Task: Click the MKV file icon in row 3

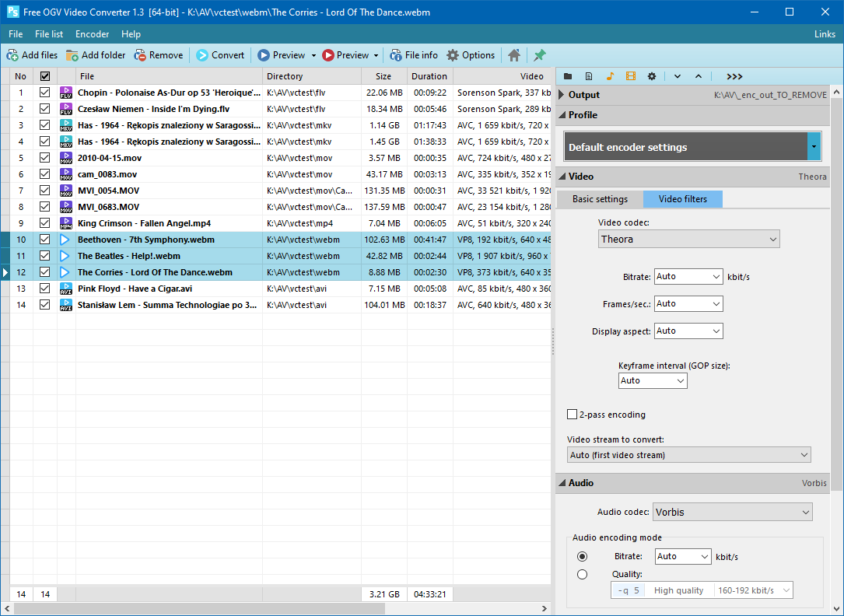Action: click(65, 125)
